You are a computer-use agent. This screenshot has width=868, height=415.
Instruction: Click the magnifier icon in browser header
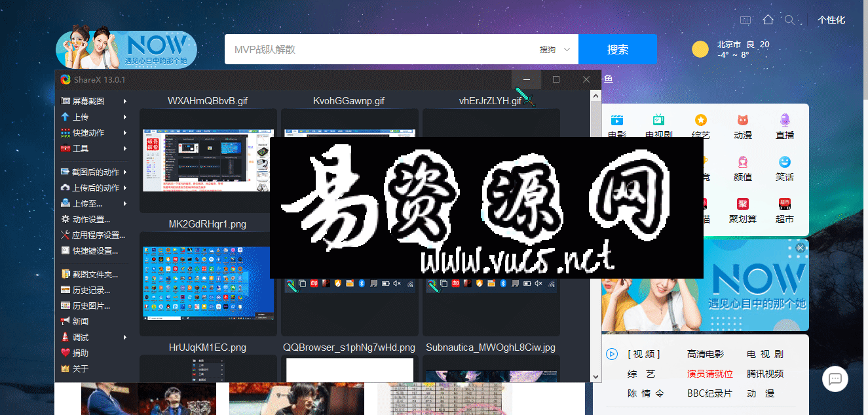pyautogui.click(x=790, y=20)
